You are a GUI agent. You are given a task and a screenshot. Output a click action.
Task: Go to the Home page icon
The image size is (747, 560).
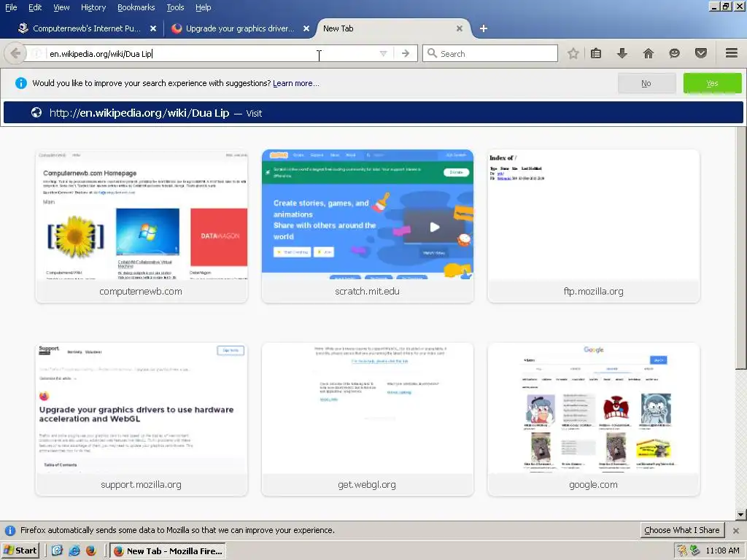pos(649,53)
